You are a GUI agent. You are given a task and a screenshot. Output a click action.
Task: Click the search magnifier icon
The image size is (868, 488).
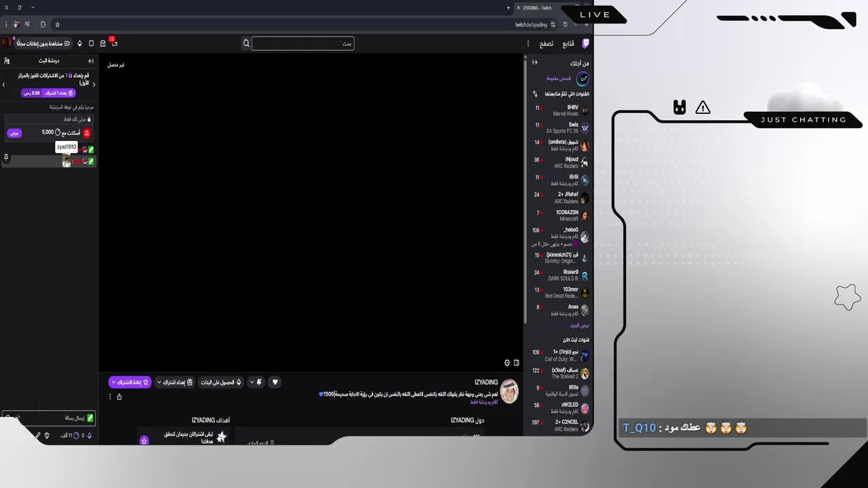coord(246,43)
